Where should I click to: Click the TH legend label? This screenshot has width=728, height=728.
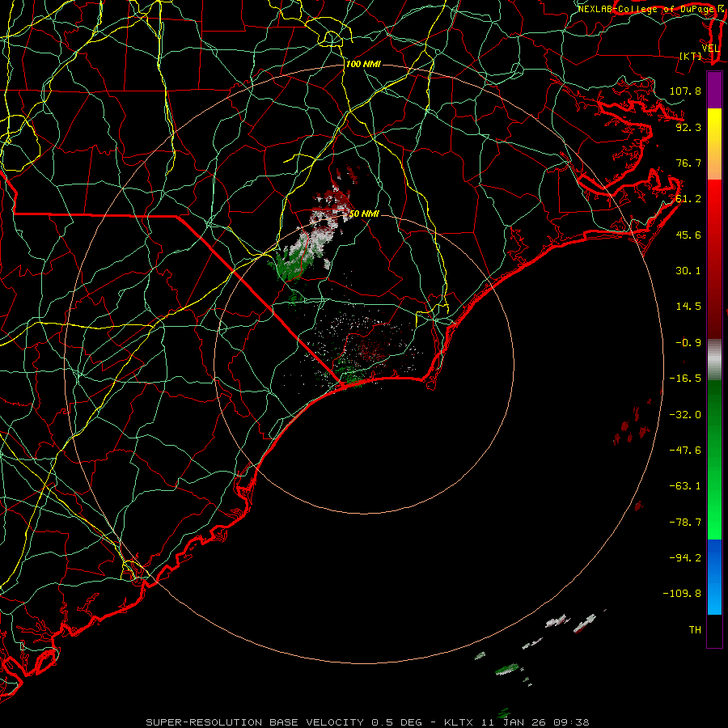click(695, 630)
